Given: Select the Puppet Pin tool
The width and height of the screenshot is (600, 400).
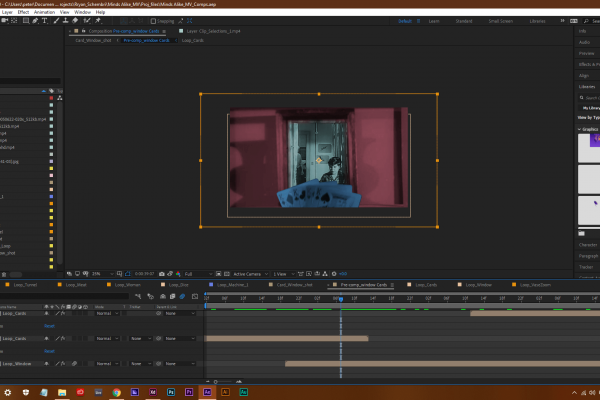Looking at the screenshot, I should coord(98,21).
